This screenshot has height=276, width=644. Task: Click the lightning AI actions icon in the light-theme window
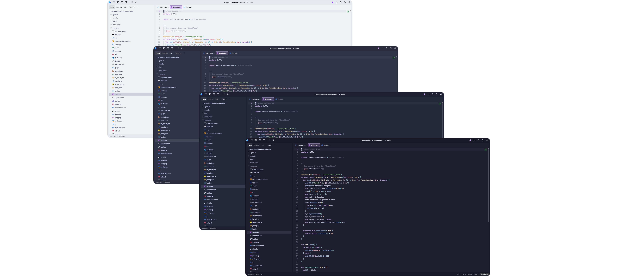tap(332, 2)
